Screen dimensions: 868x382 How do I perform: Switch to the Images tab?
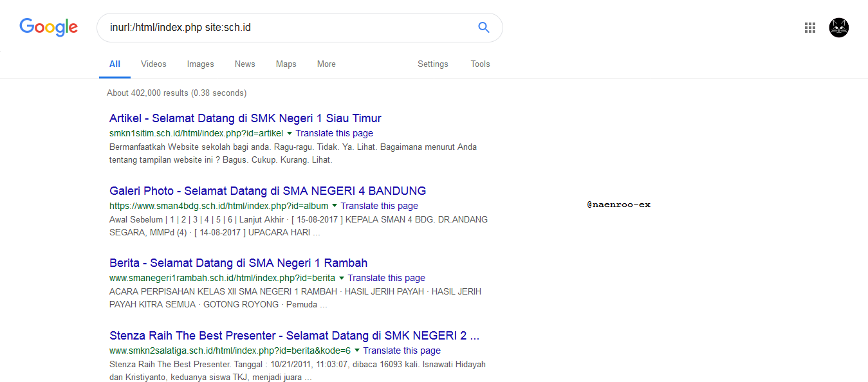pos(201,64)
